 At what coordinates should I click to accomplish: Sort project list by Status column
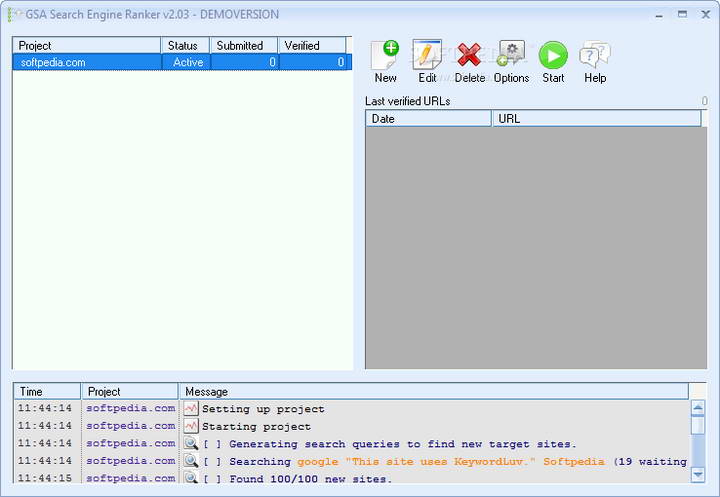point(185,45)
